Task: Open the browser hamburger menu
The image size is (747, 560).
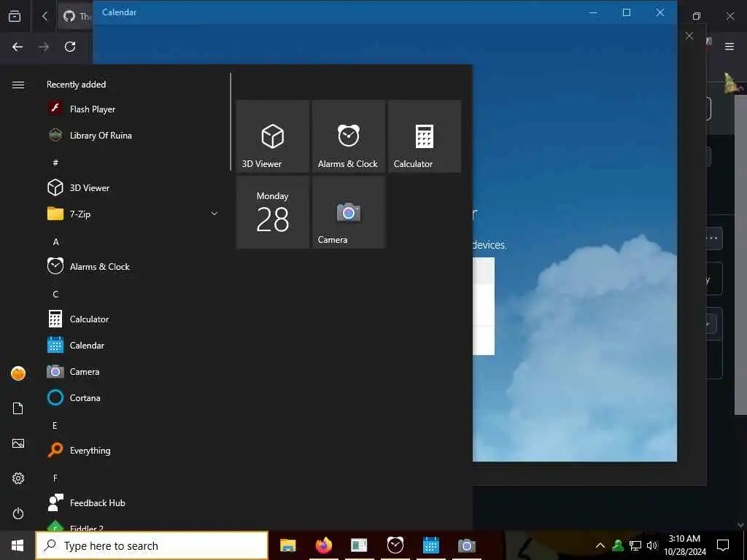Action: [729, 46]
